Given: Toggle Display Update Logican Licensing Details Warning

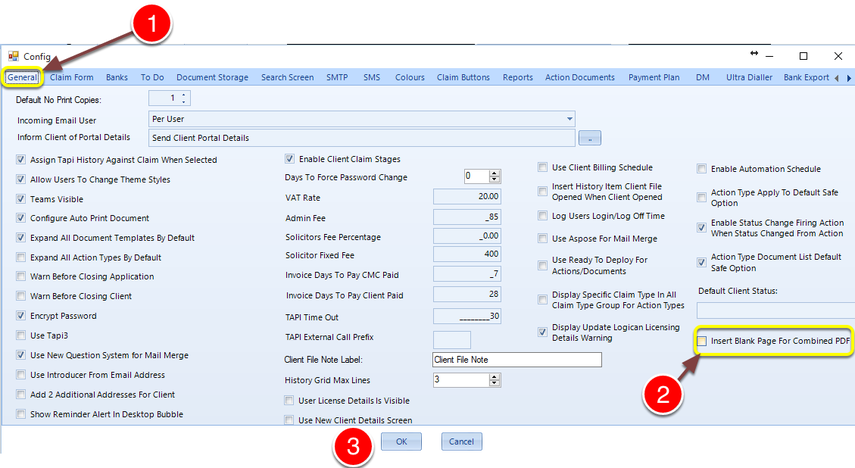Looking at the screenshot, I should pyautogui.click(x=543, y=332).
